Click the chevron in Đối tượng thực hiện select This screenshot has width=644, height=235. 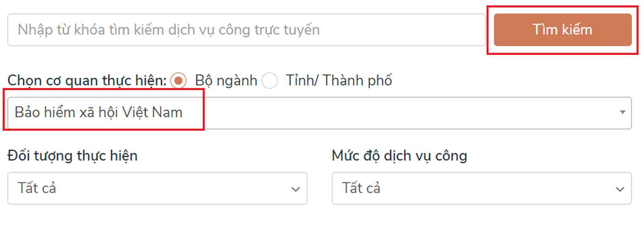pos(296,189)
